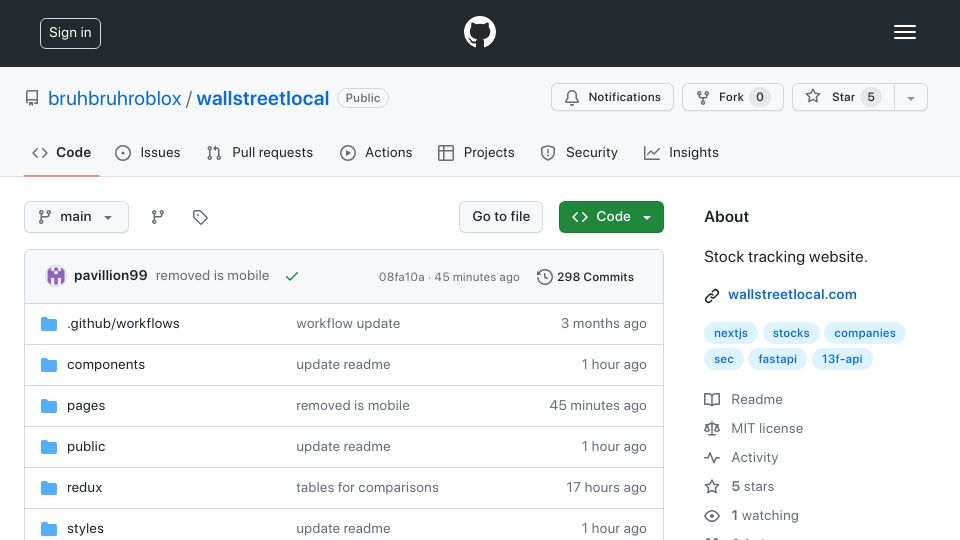
Task: Open the components folder
Action: [x=106, y=364]
